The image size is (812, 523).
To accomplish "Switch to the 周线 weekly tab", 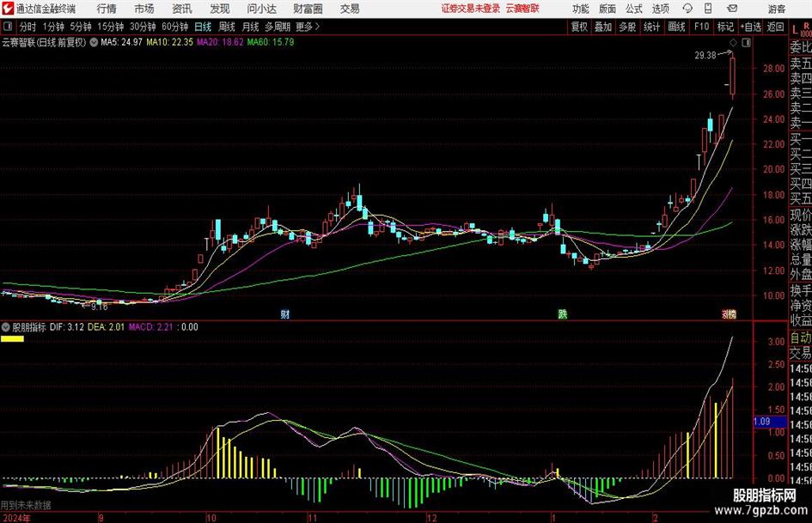I will 227,27.
